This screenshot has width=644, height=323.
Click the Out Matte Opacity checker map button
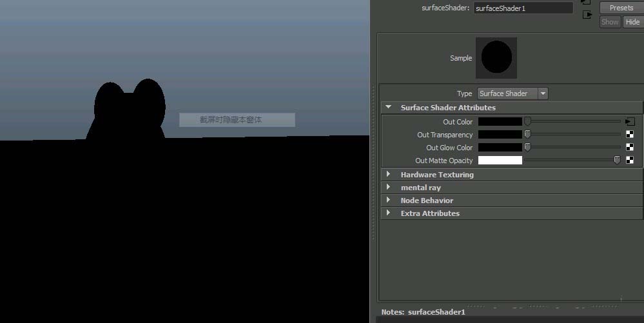(630, 161)
